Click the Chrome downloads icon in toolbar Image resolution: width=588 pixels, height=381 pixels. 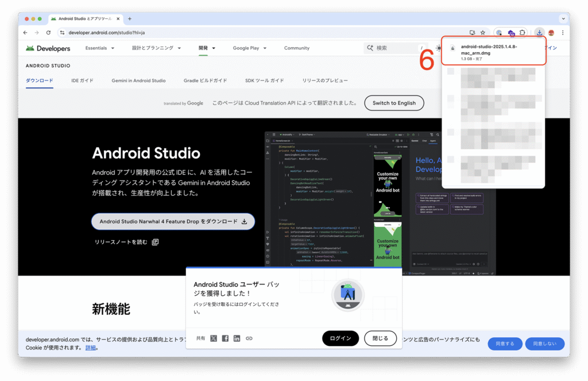[x=539, y=33]
